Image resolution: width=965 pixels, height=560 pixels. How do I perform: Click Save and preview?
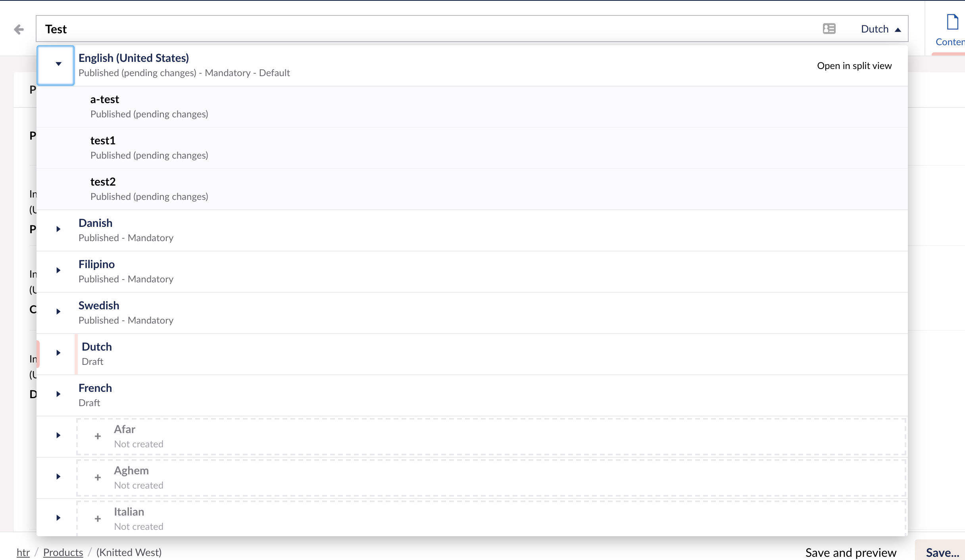(851, 552)
